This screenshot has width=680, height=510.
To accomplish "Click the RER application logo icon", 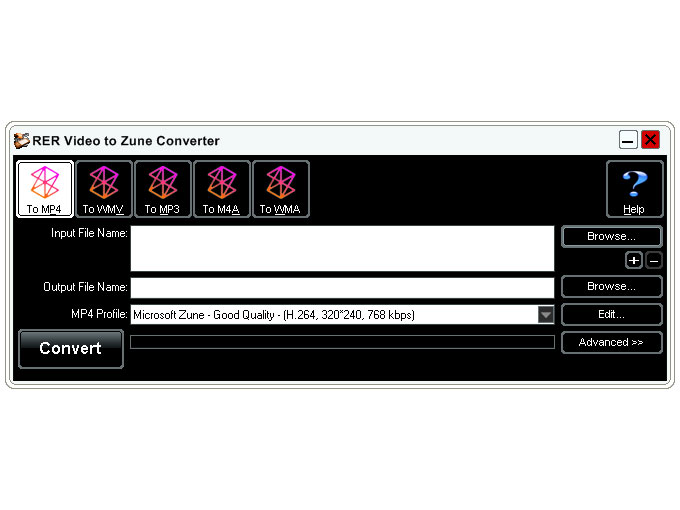I will [x=21, y=141].
